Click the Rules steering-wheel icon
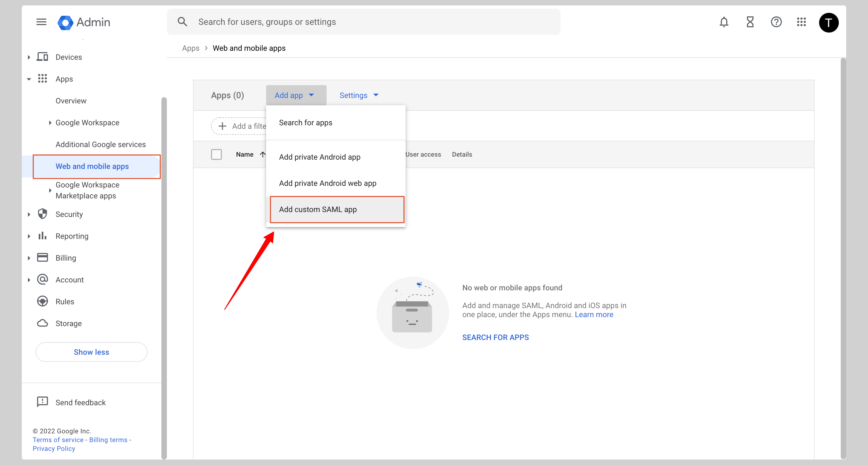 tap(42, 301)
